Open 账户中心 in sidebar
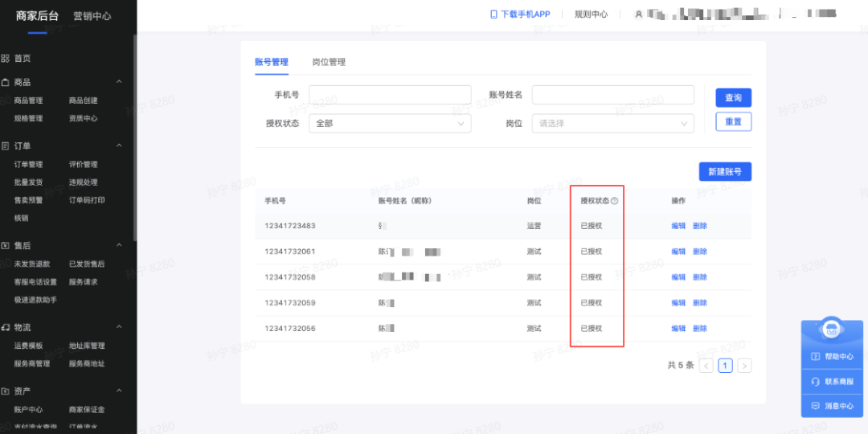The image size is (868, 434). (28, 410)
